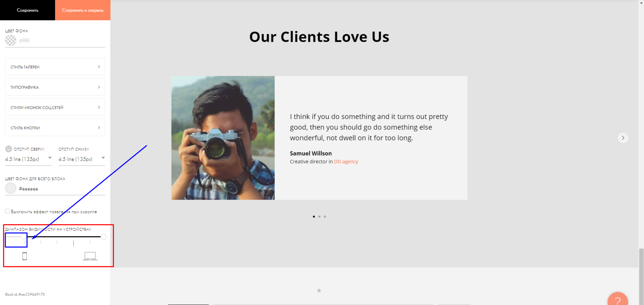Image resolution: width=644 pixels, height=305 pixels.
Task: Expand the ТИПОГРАФИКА section
Action: [55, 87]
